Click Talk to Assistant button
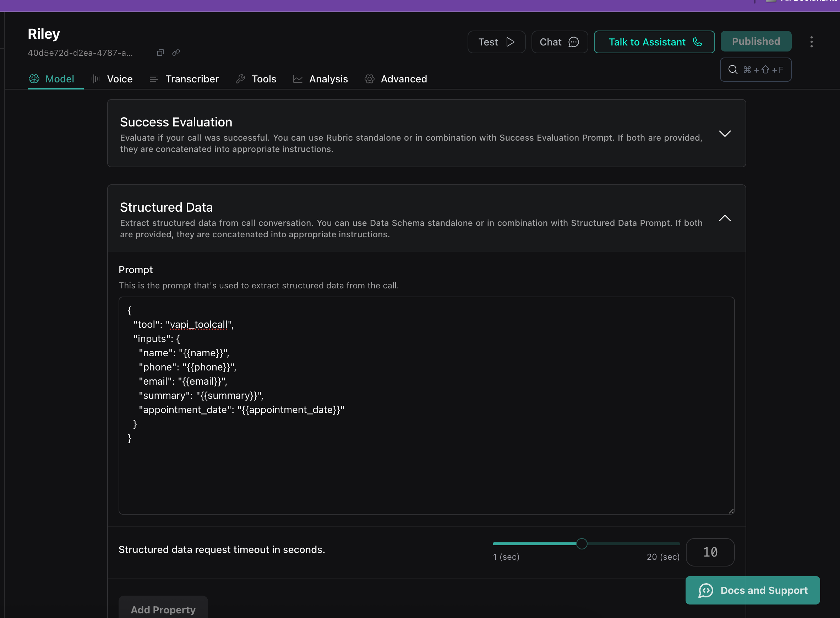The image size is (840, 618). coord(654,42)
